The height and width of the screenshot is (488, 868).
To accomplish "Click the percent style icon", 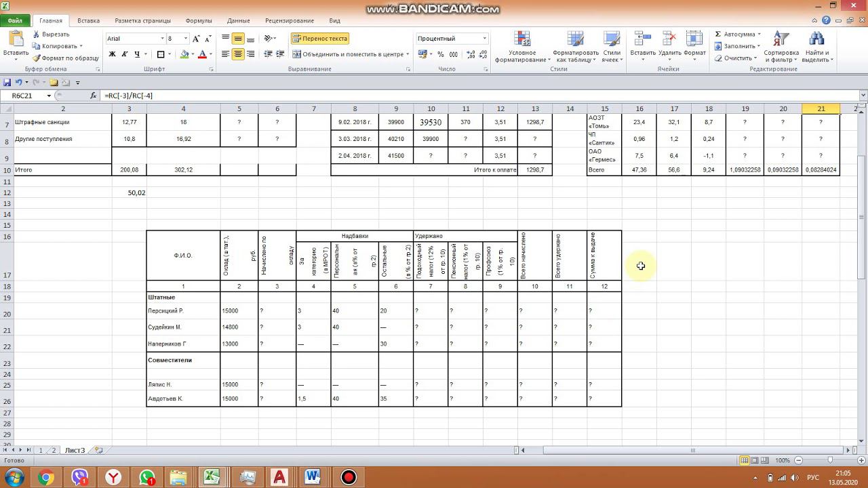I will click(x=441, y=54).
